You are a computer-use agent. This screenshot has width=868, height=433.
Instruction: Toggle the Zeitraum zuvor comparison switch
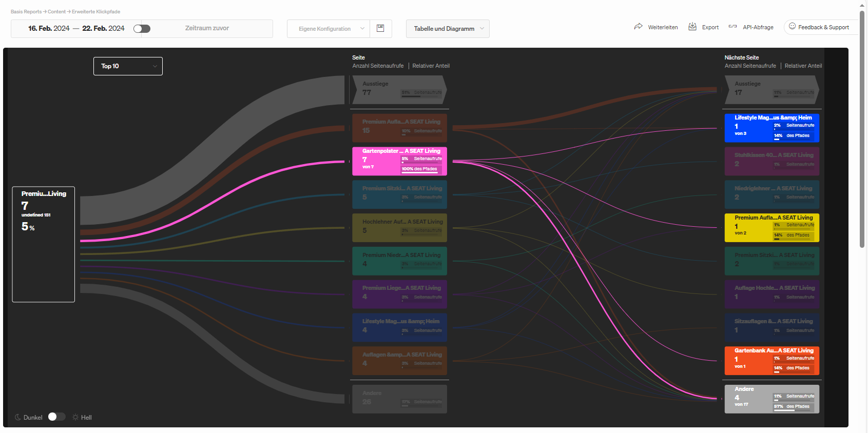[x=142, y=29]
